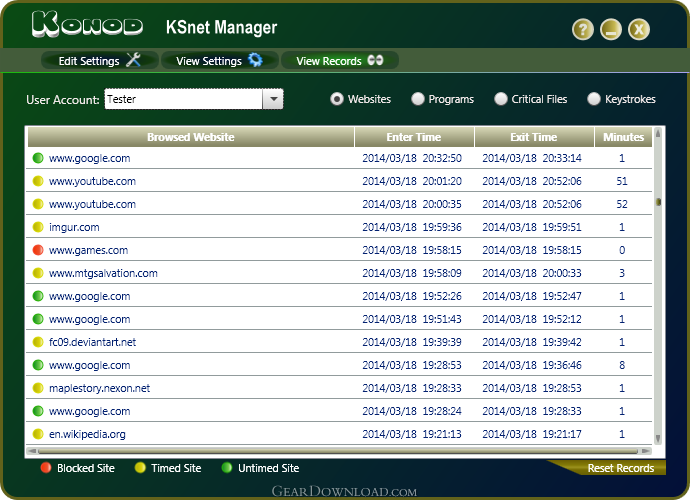Click the yellow dot beside en.wikipedia.org
The height and width of the screenshot is (500, 690).
point(38,434)
